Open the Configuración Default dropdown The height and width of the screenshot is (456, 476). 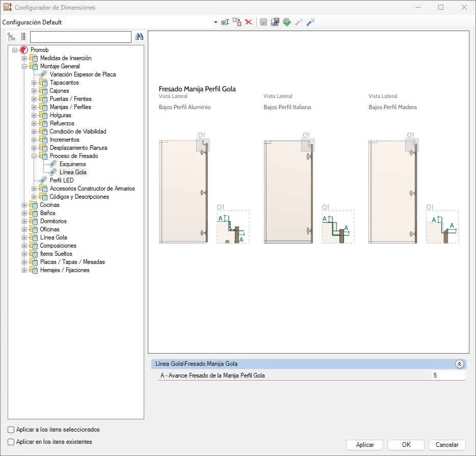point(216,22)
